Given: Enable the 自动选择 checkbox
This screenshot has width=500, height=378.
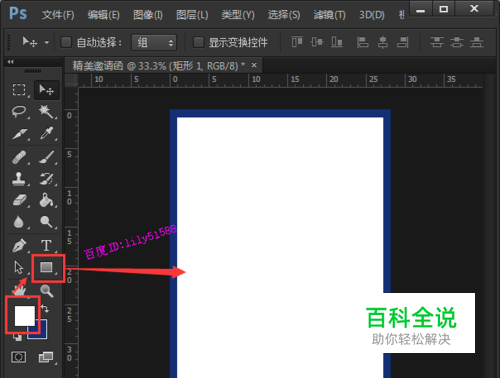Looking at the screenshot, I should 66,42.
